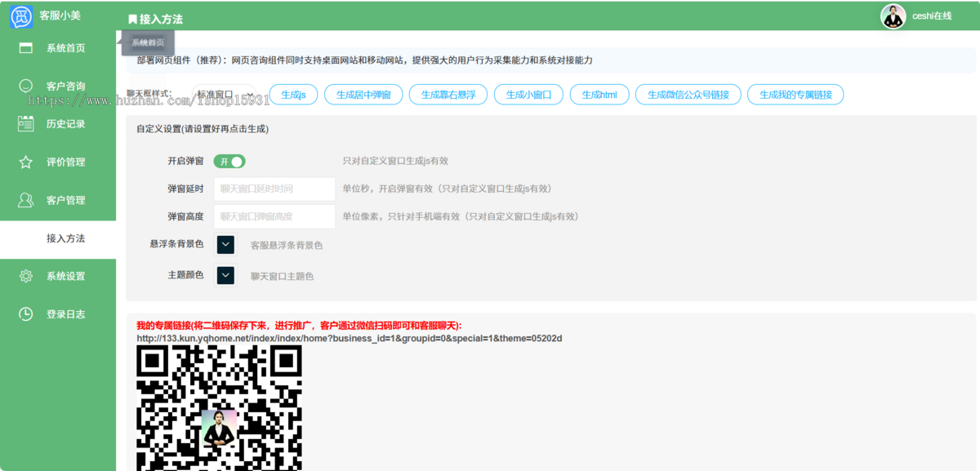Click the 客服小美 logo icon
Image resolution: width=980 pixels, height=471 pixels.
[21, 16]
